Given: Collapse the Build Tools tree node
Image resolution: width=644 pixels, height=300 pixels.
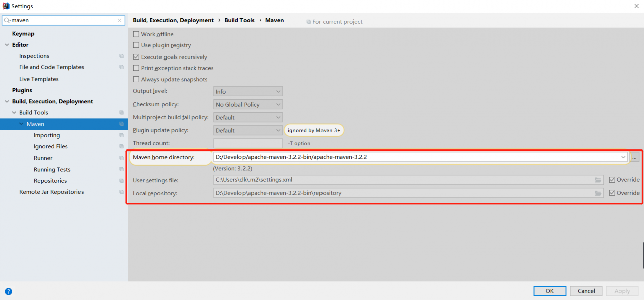Looking at the screenshot, I should pyautogui.click(x=14, y=113).
